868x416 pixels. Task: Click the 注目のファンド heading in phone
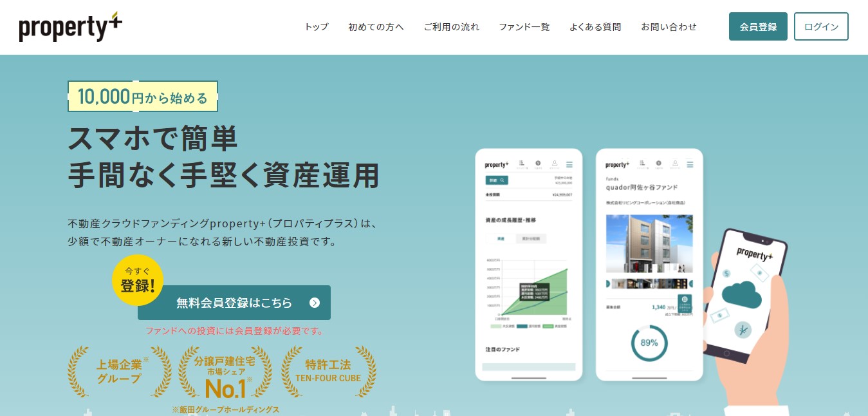coord(503,349)
